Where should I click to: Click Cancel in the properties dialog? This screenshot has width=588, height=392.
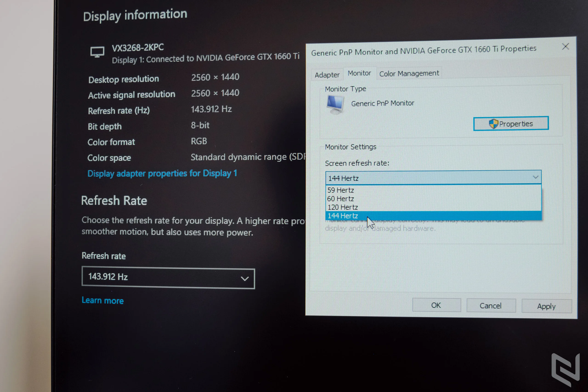[x=491, y=306]
